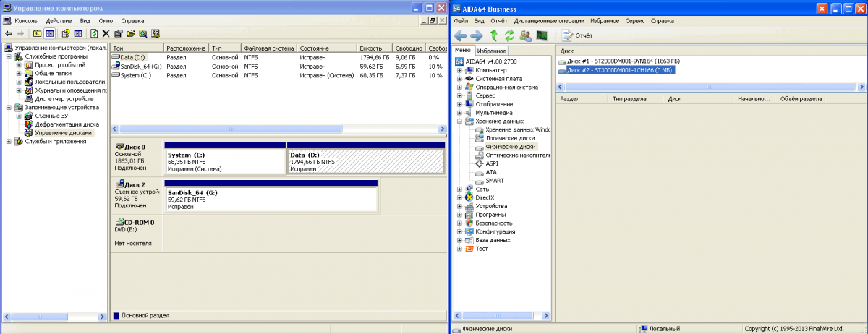This screenshot has height=334, width=868.
Task: Click the users icon in AIDA64 toolbar
Action: [525, 35]
